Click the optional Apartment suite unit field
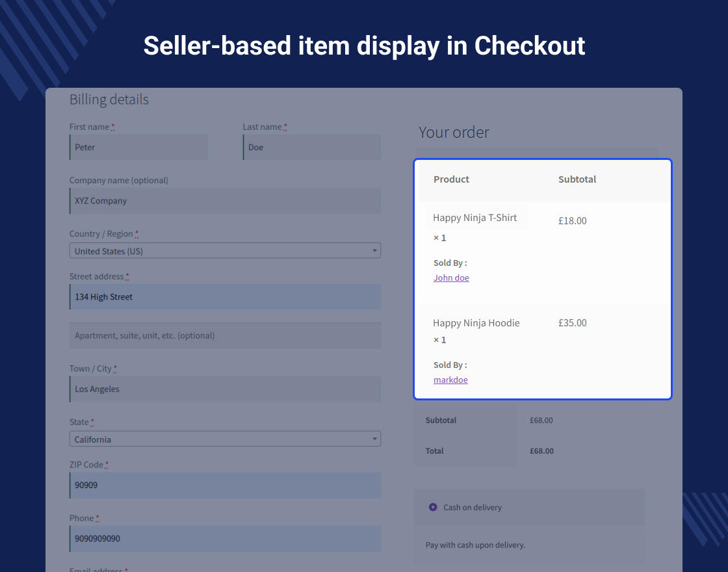This screenshot has height=572, width=728. click(224, 335)
